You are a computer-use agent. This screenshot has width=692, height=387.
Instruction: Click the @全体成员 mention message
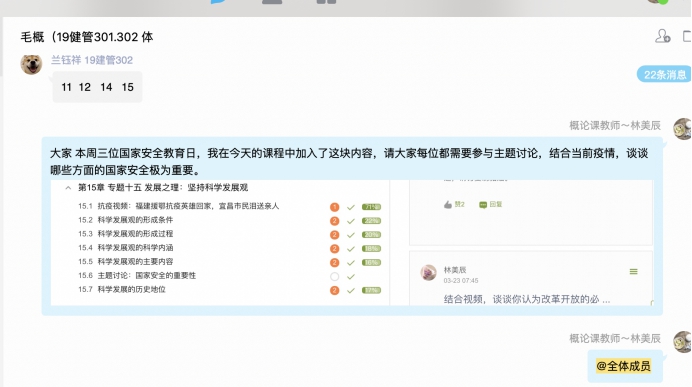coord(624,366)
